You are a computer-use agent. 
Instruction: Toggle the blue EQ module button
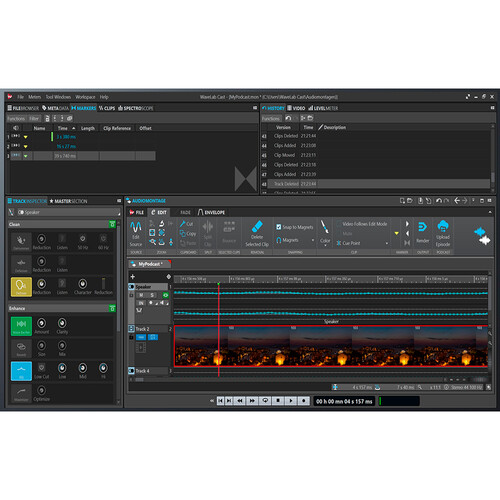pyautogui.click(x=21, y=371)
